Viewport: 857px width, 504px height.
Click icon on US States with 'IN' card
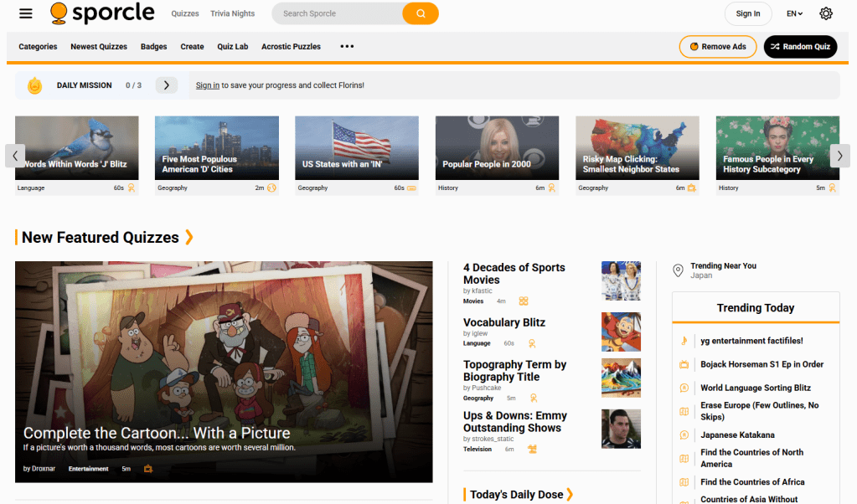click(x=411, y=188)
